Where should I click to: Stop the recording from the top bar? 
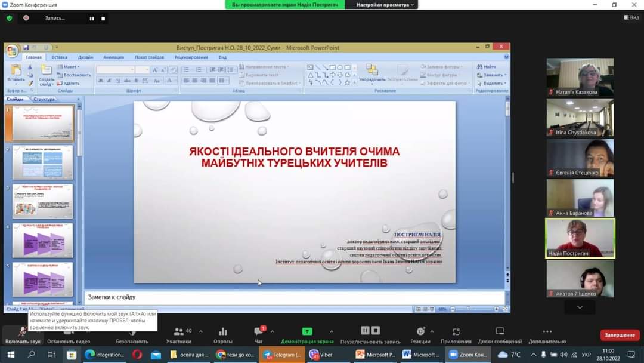[103, 19]
